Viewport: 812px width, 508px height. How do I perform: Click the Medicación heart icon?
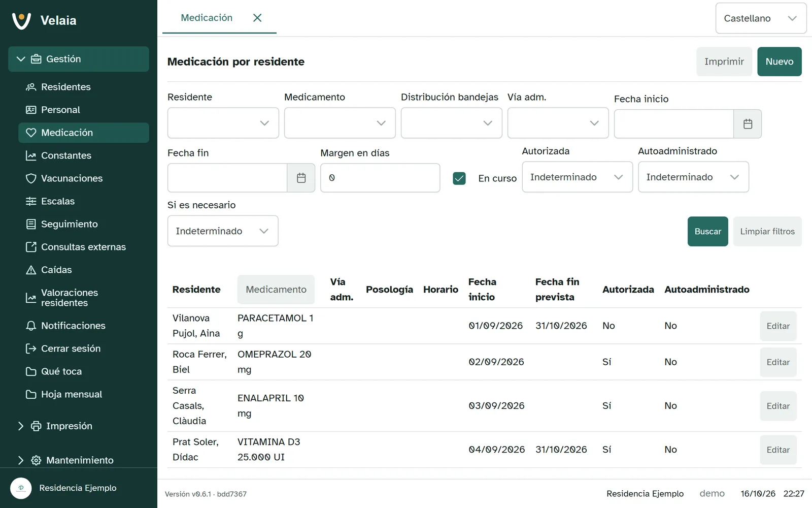click(31, 133)
